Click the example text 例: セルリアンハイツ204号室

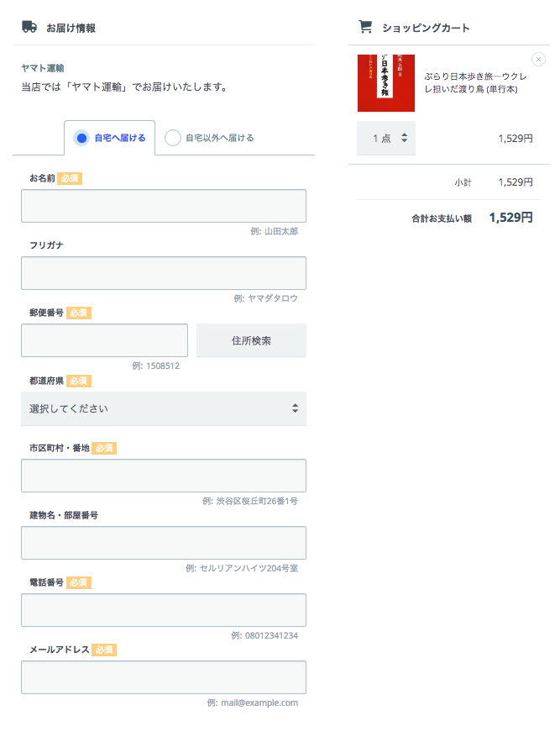[242, 568]
